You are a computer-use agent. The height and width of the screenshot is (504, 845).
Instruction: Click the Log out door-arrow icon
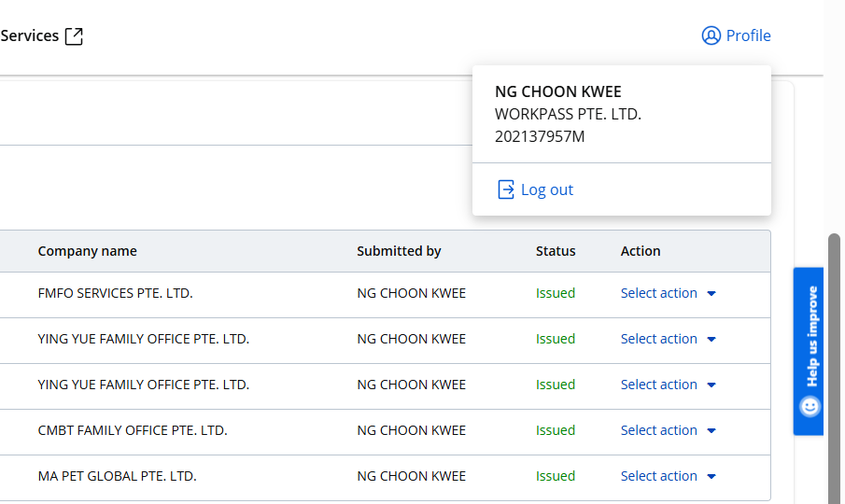(506, 189)
